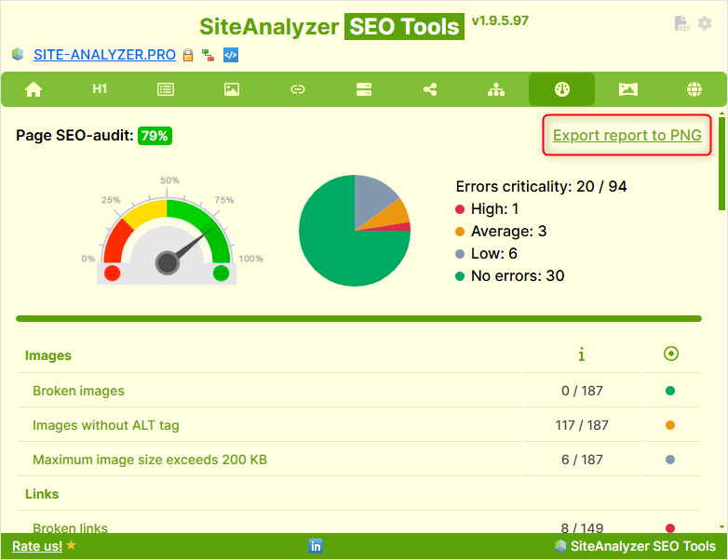Click the 0 / 187 value
The image size is (728, 560).
pyautogui.click(x=582, y=391)
